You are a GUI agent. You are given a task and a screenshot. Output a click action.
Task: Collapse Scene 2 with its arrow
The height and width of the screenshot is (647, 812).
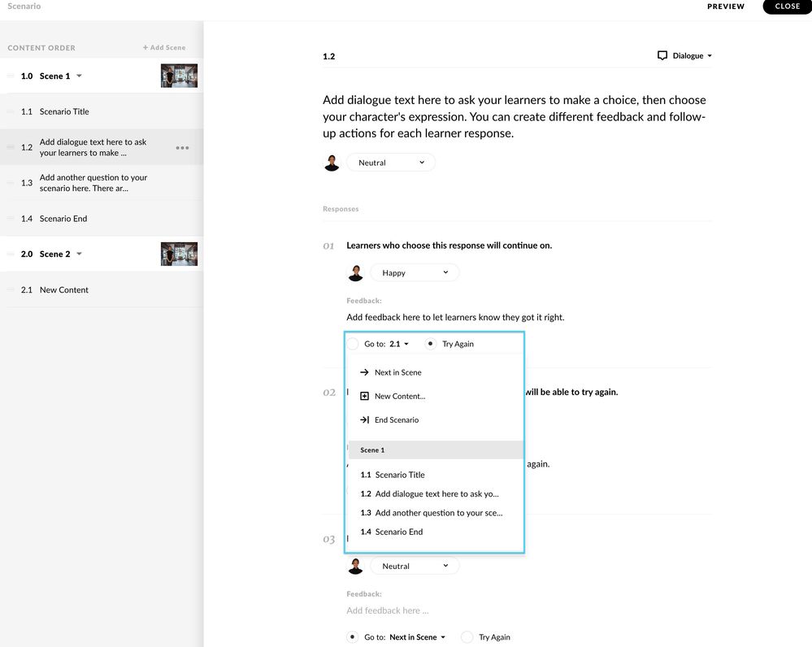(x=79, y=254)
